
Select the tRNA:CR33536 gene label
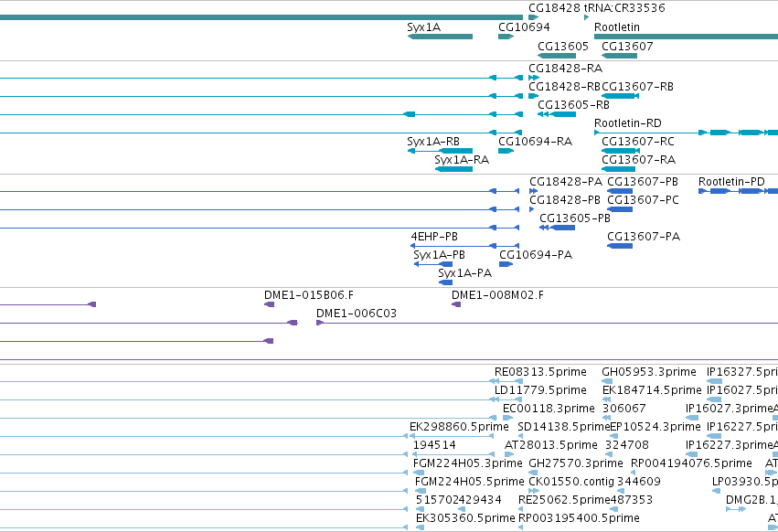point(624,8)
